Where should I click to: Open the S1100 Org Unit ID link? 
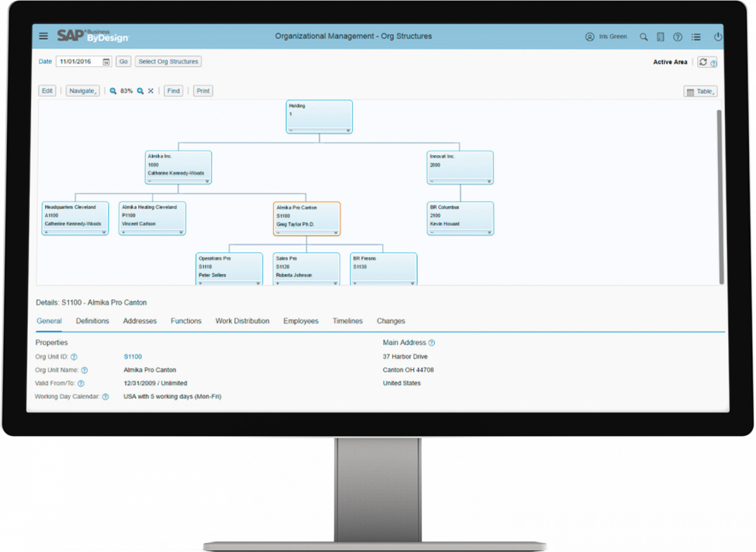coord(133,357)
